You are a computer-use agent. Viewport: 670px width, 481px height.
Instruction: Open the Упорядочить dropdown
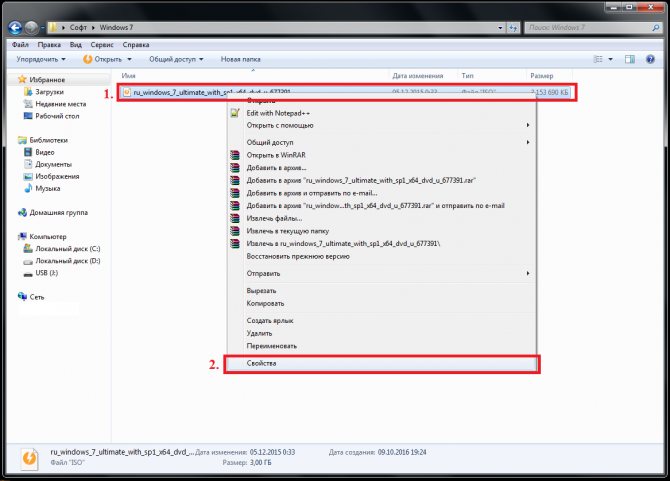click(x=41, y=59)
